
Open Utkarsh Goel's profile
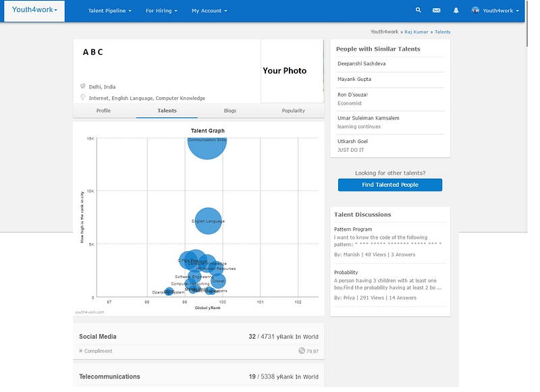click(352, 142)
